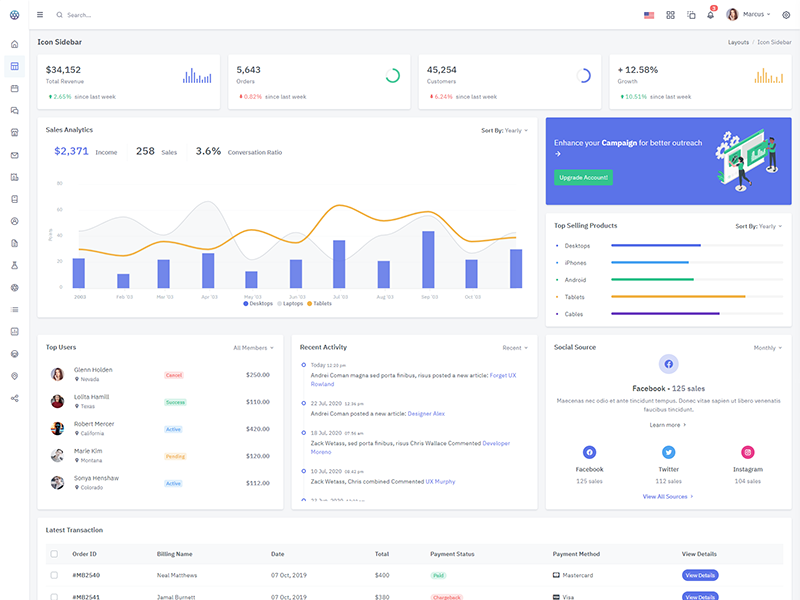
Task: Open the calendar icon in the sidebar
Action: pyautogui.click(x=14, y=88)
